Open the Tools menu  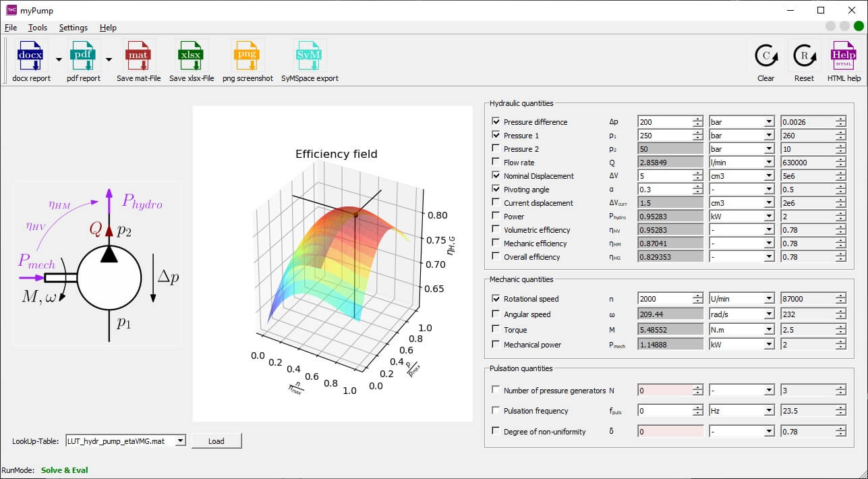(38, 28)
